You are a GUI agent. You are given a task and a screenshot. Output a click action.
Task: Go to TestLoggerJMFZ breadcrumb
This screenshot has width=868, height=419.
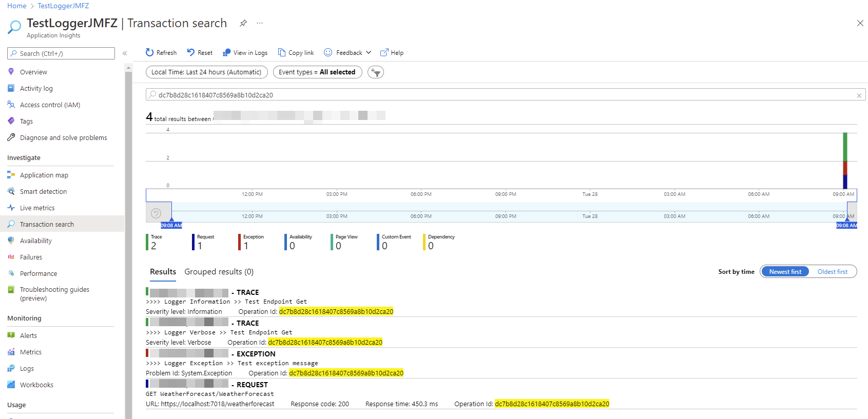coord(63,6)
